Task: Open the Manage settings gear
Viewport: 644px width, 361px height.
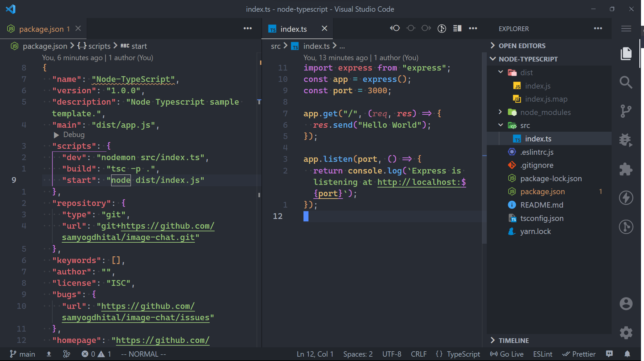Action: coord(626,333)
